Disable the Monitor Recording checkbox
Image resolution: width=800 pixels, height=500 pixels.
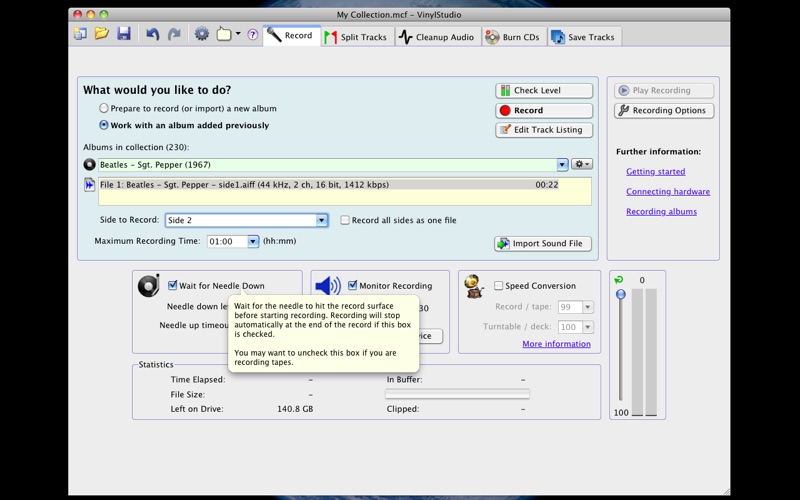point(352,285)
